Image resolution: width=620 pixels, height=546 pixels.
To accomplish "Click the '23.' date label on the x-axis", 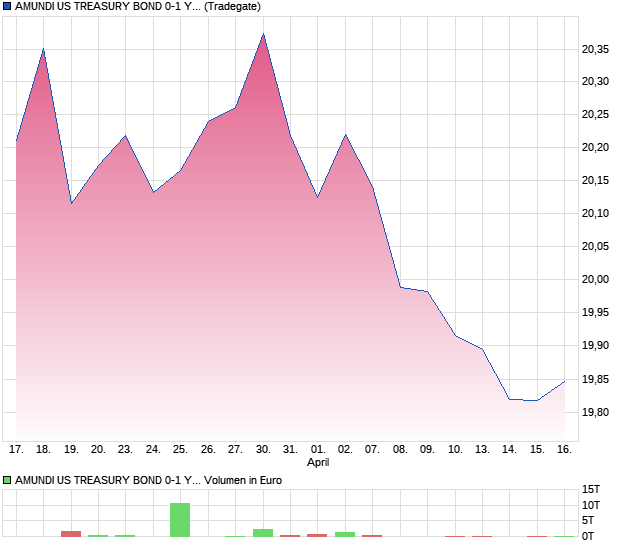I will coord(125,450).
